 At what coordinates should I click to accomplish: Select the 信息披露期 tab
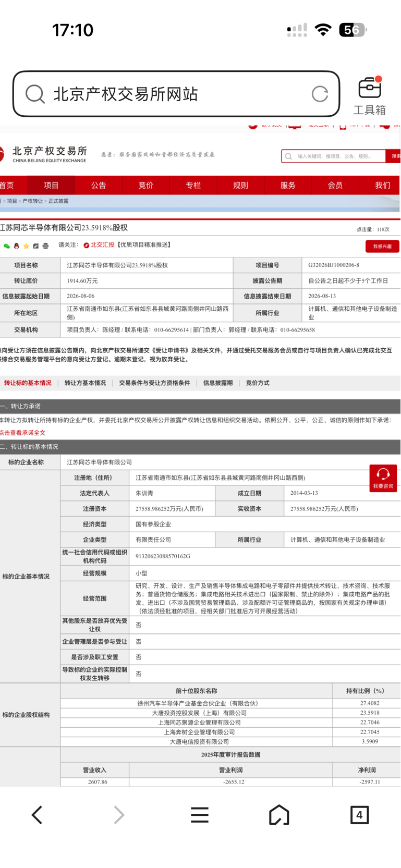click(x=218, y=383)
